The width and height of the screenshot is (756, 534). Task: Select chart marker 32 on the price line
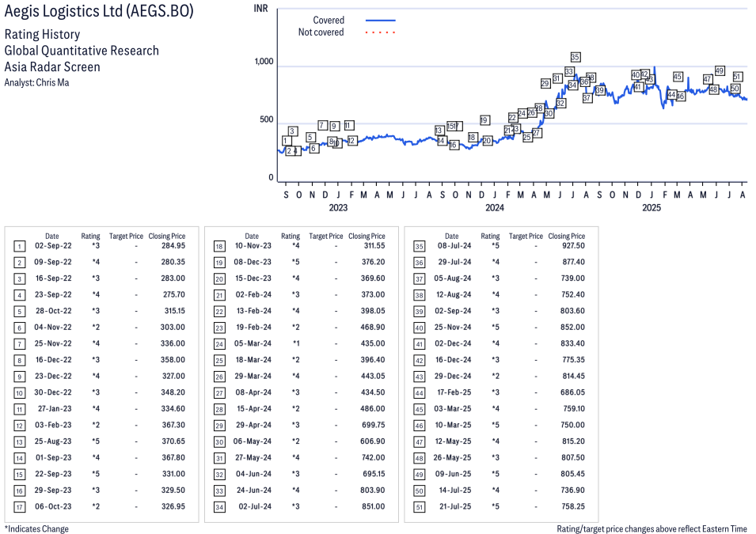pos(560,103)
